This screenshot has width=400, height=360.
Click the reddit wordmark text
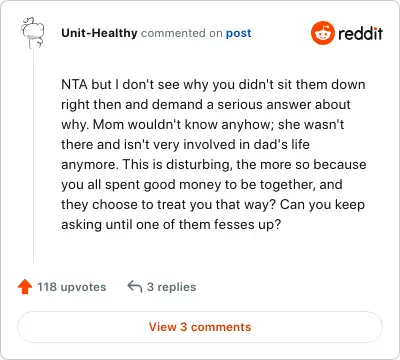pos(360,33)
